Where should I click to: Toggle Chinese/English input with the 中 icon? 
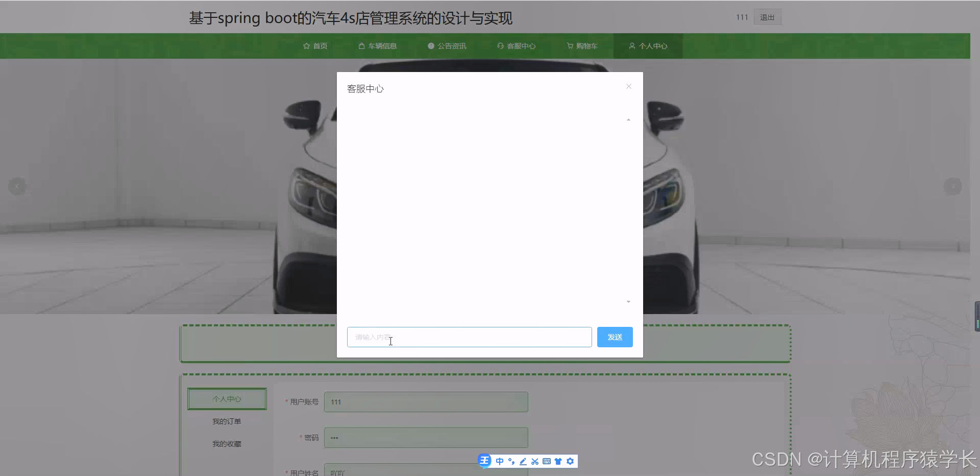tap(500, 461)
